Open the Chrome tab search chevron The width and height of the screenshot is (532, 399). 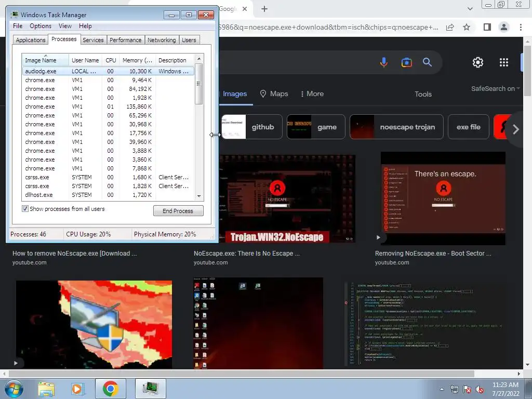tap(470, 9)
